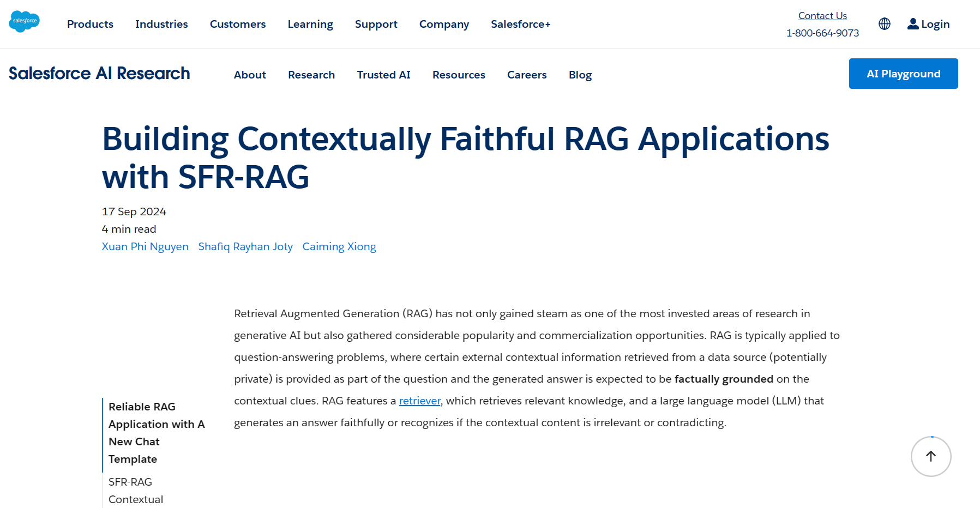The height and width of the screenshot is (508, 980).
Task: Open the Blog section
Action: point(580,75)
